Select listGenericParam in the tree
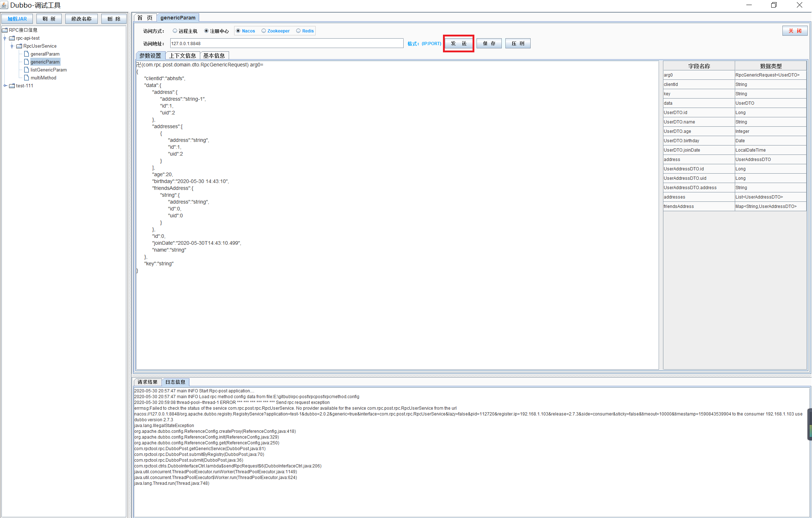The image size is (812, 518). [x=49, y=70]
